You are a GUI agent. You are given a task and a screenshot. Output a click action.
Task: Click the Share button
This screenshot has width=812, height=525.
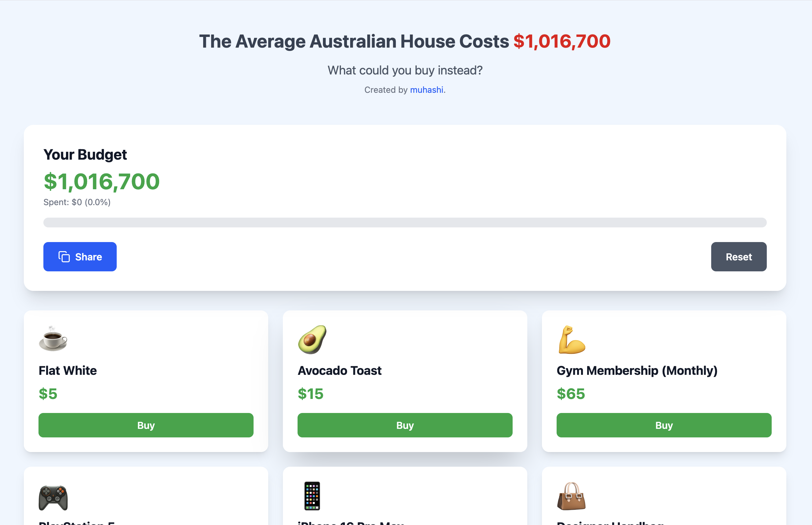pyautogui.click(x=80, y=256)
